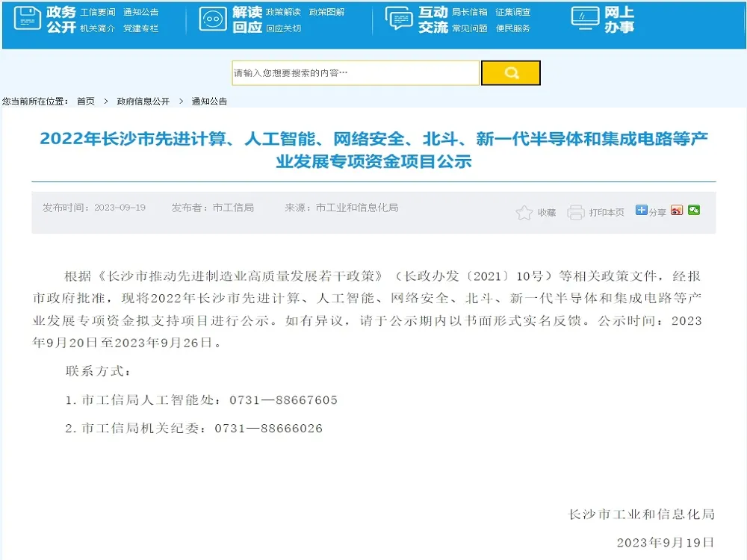Open the 便民服务 navigation link
Viewport: 747px width, 560px height.
click(x=513, y=28)
